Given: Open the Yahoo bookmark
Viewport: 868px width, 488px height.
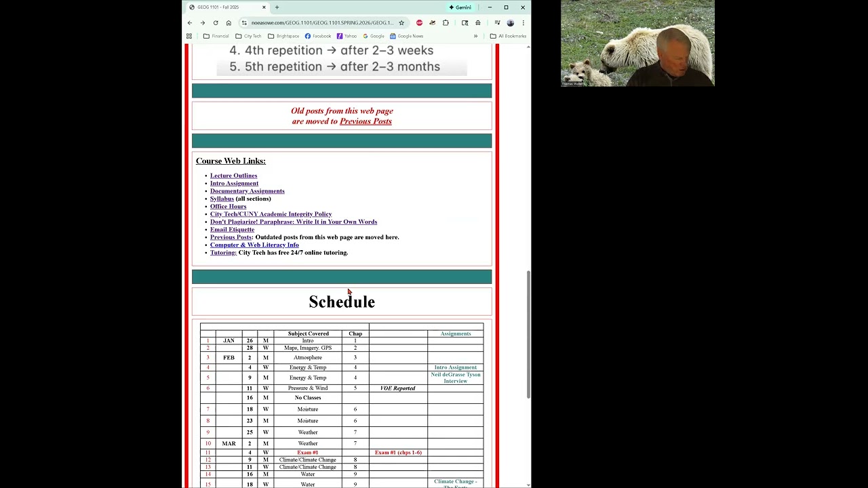Looking at the screenshot, I should coord(347,36).
